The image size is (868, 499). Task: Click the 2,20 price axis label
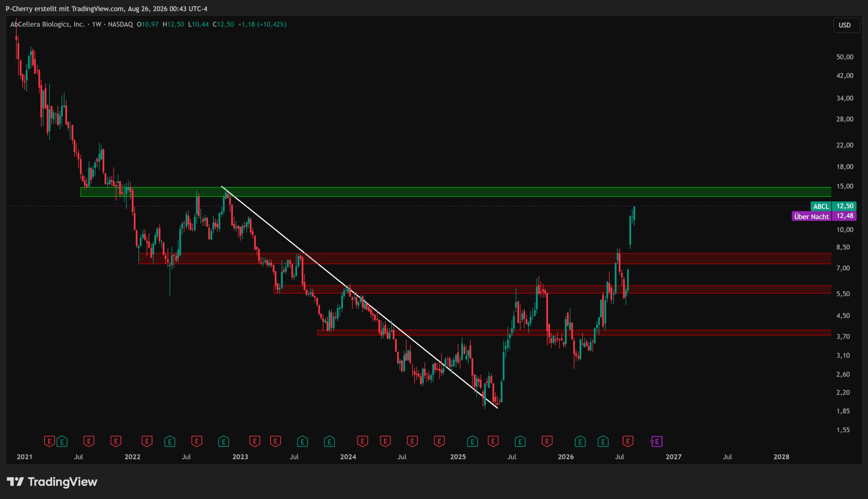[x=843, y=393]
